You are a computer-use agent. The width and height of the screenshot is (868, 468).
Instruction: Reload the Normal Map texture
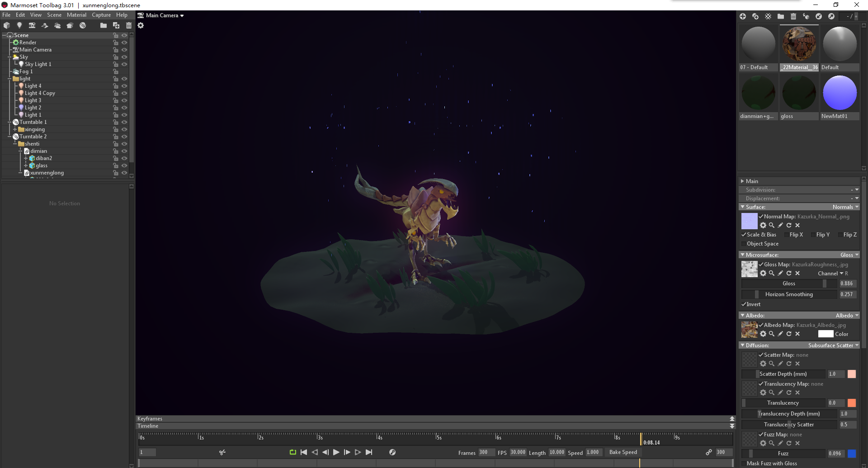coord(789,225)
